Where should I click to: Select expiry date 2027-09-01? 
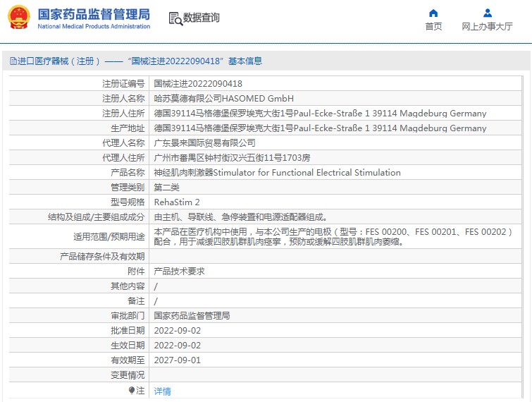pyautogui.click(x=177, y=360)
